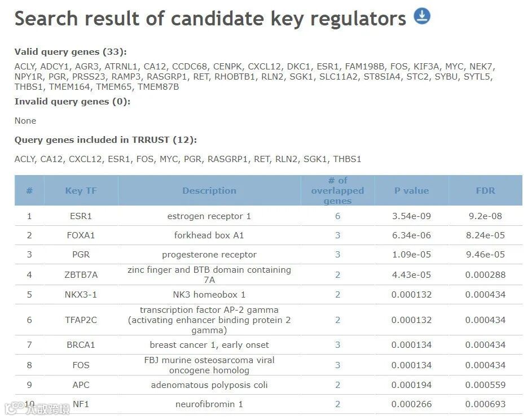Open overlapped genes link for PGR

pyautogui.click(x=337, y=255)
